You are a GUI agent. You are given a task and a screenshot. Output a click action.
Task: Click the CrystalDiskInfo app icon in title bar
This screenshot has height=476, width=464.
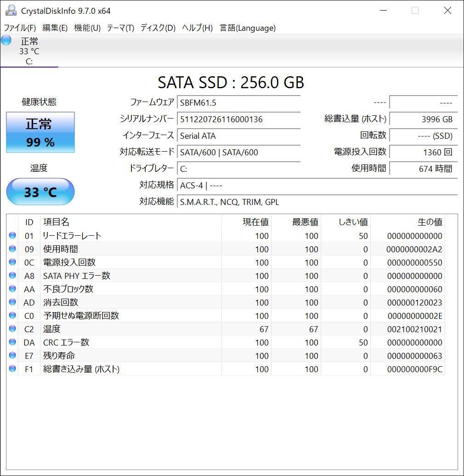pyautogui.click(x=11, y=11)
